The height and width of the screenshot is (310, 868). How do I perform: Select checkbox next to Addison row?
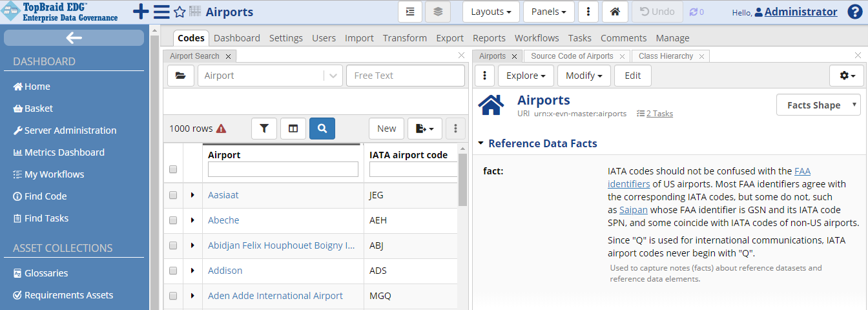(173, 271)
